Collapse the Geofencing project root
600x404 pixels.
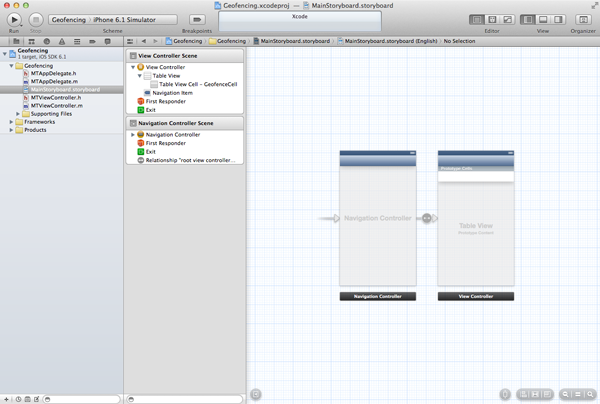5,54
